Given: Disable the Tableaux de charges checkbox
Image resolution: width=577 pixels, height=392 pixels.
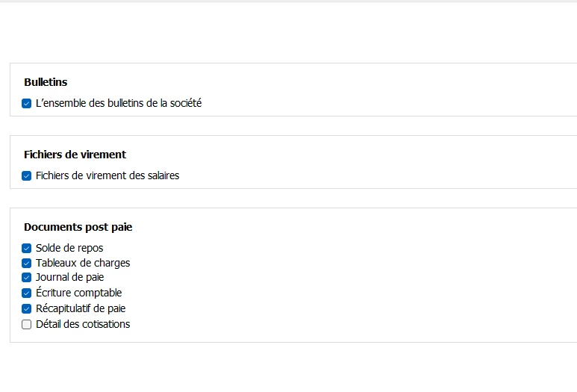Looking at the screenshot, I should tap(27, 264).
